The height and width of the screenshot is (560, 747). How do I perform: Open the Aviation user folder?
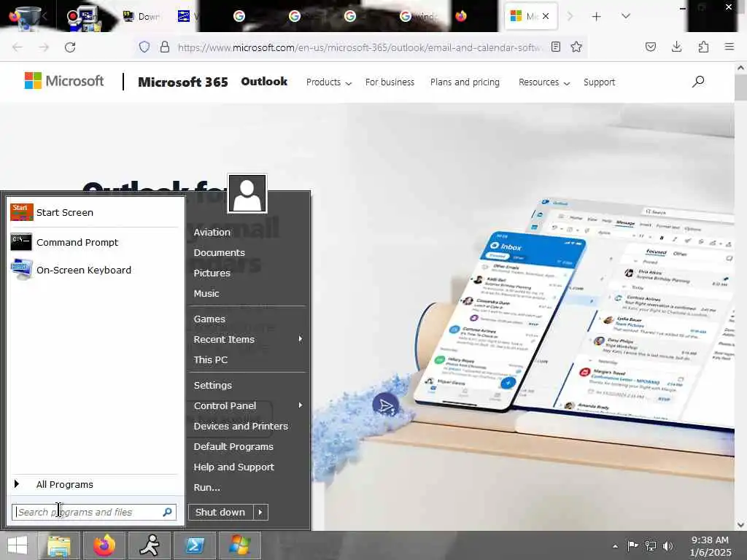pyautogui.click(x=212, y=233)
